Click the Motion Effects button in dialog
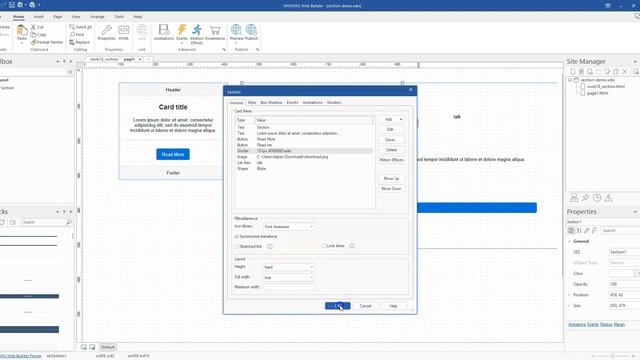640x360 pixels. click(391, 160)
